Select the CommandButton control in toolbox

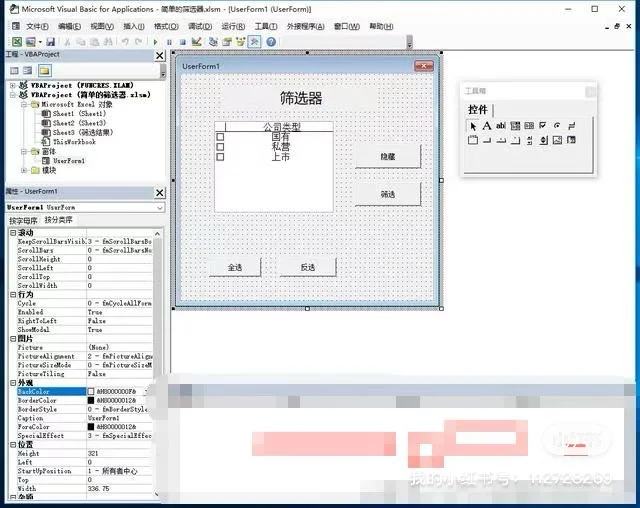coord(487,140)
